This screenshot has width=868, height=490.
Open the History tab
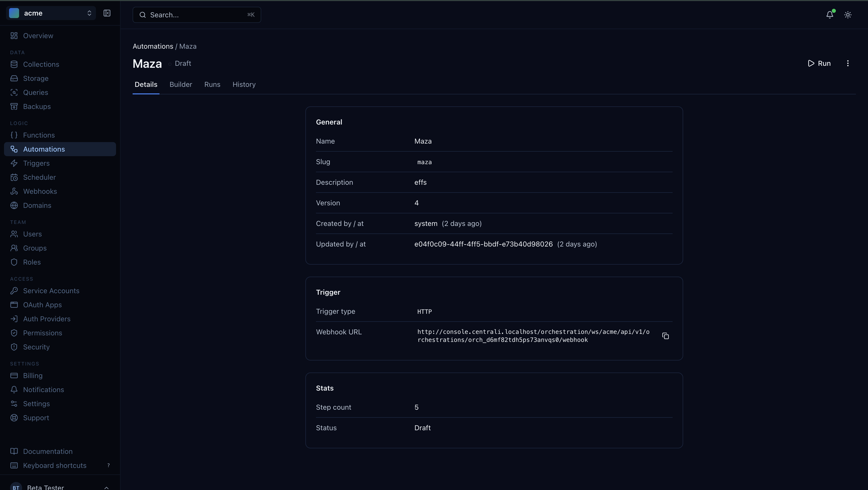coord(244,85)
